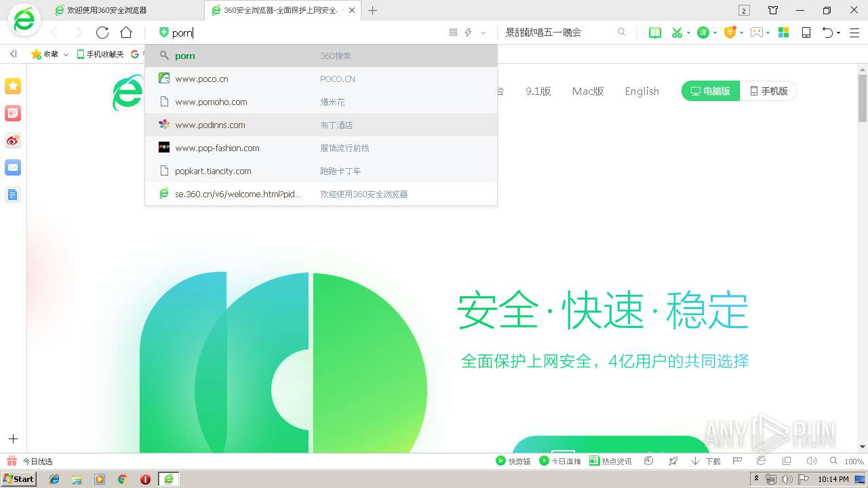
Task: Toggle the status bar mute speaker icon
Action: [x=812, y=461]
